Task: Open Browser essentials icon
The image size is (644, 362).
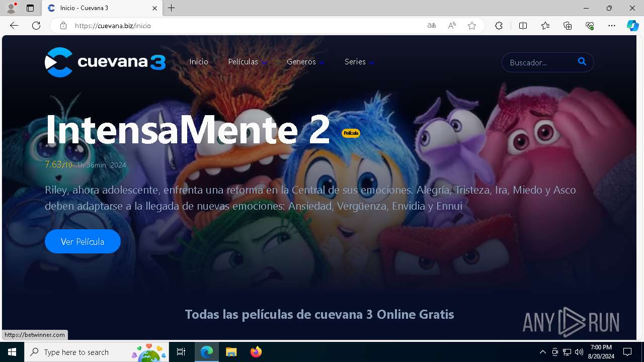Action: click(590, 26)
